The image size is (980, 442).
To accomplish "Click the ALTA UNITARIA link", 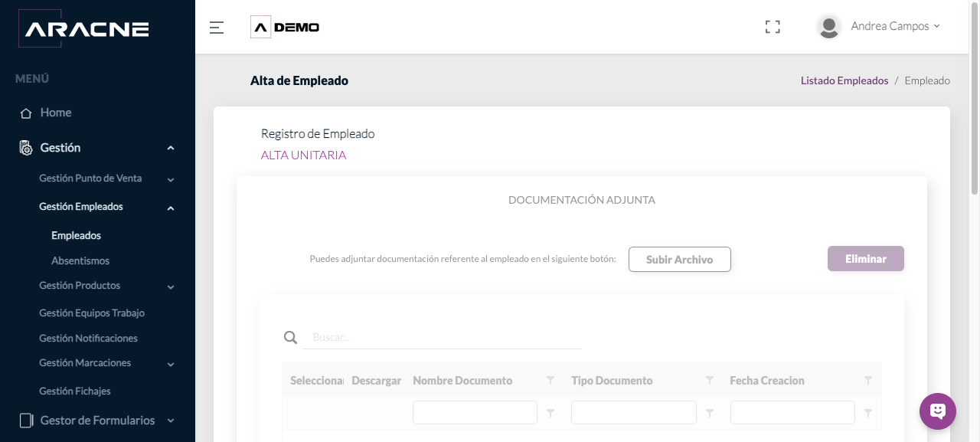I will click(303, 155).
